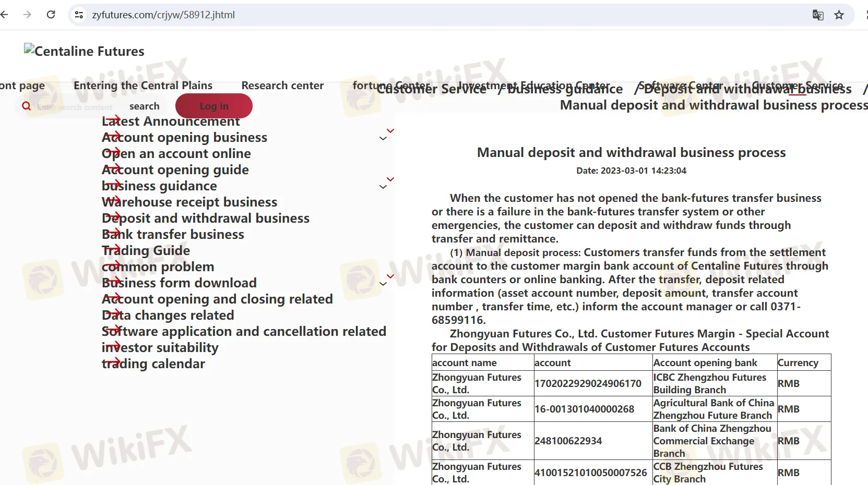
Task: Open the 'common problem' link
Action: coord(158,266)
